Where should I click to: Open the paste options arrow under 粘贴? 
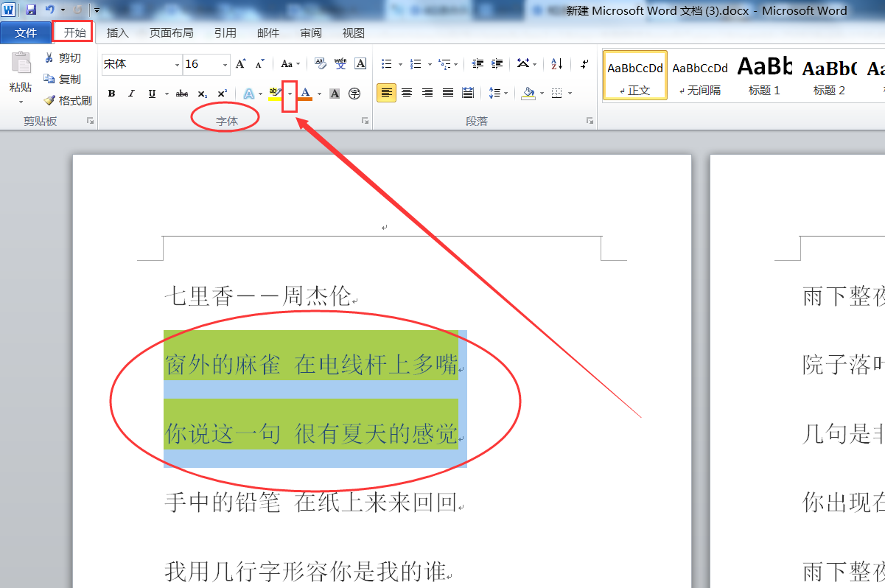click(x=21, y=102)
